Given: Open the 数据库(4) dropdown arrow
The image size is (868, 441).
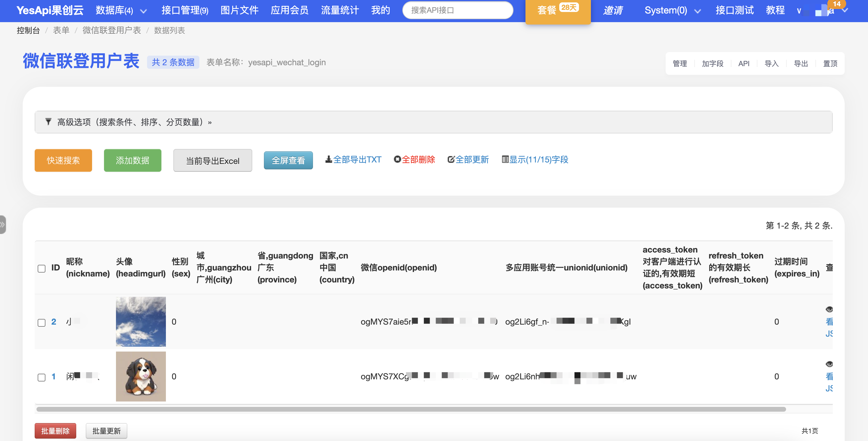Looking at the screenshot, I should point(143,11).
